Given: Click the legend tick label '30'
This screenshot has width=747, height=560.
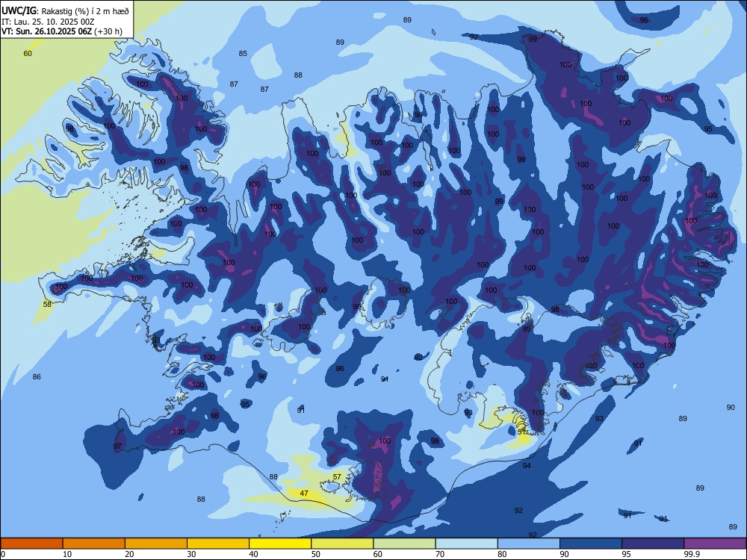Looking at the screenshot, I should [x=191, y=554].
